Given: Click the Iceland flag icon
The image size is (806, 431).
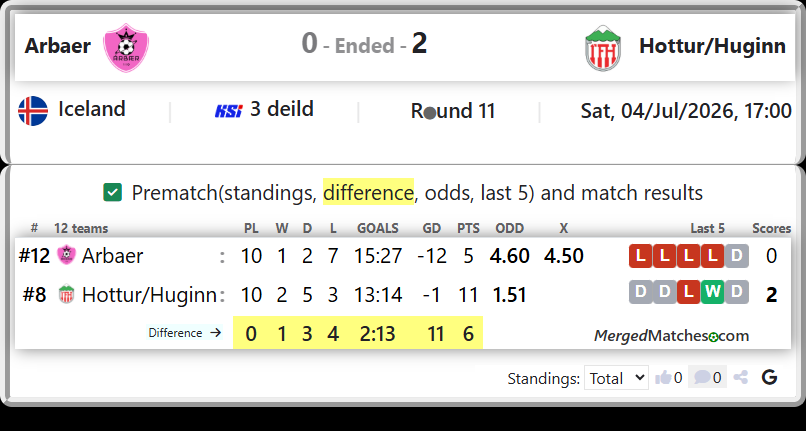Looking at the screenshot, I should [x=33, y=111].
